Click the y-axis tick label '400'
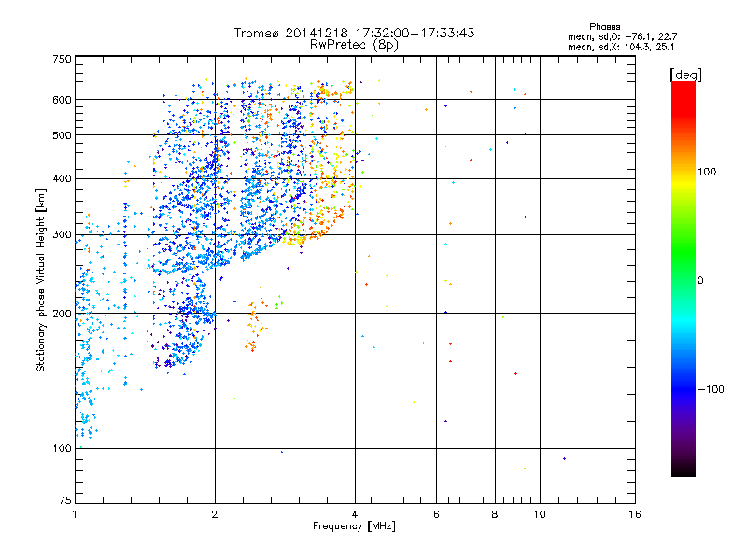The height and width of the screenshot is (560, 747). pos(62,178)
